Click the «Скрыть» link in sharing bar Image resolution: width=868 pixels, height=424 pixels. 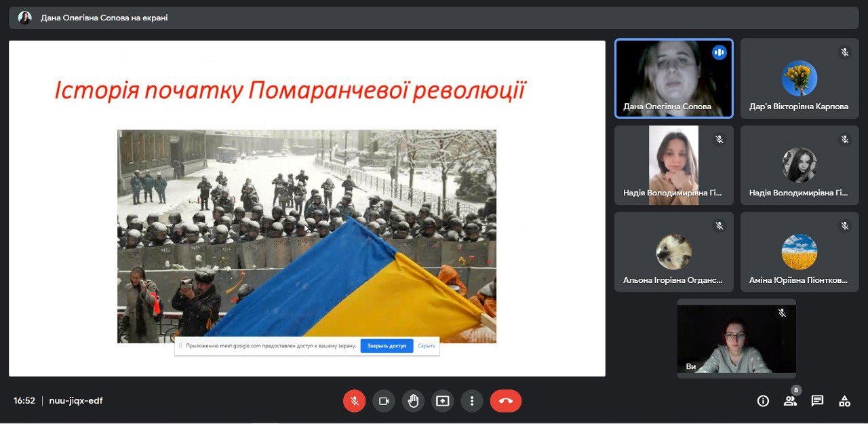tap(427, 346)
